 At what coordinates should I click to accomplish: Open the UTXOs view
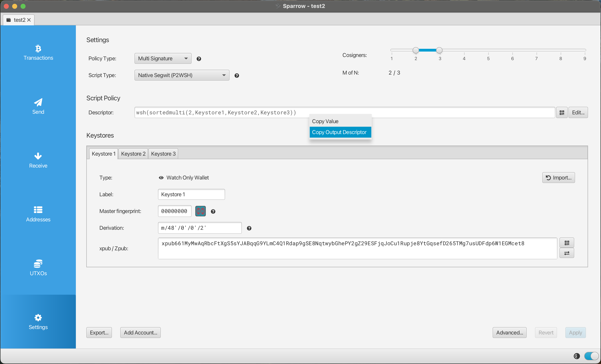click(38, 268)
